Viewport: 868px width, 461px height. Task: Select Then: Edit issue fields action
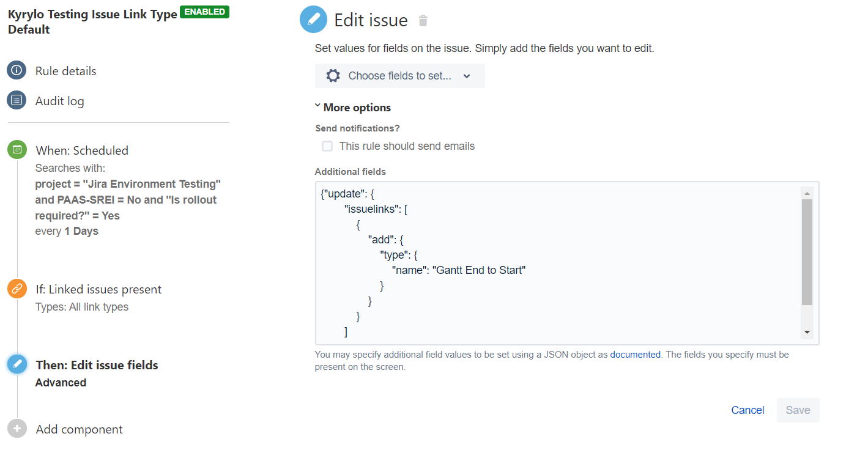97,365
